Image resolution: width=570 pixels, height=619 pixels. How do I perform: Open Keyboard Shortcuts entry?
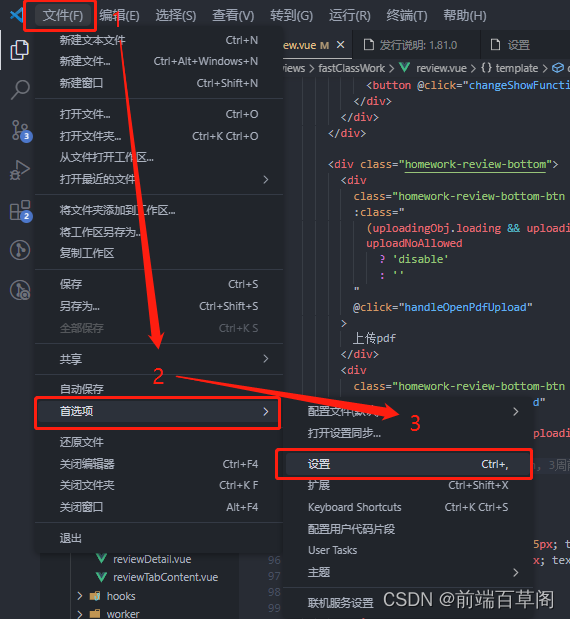(x=408, y=507)
